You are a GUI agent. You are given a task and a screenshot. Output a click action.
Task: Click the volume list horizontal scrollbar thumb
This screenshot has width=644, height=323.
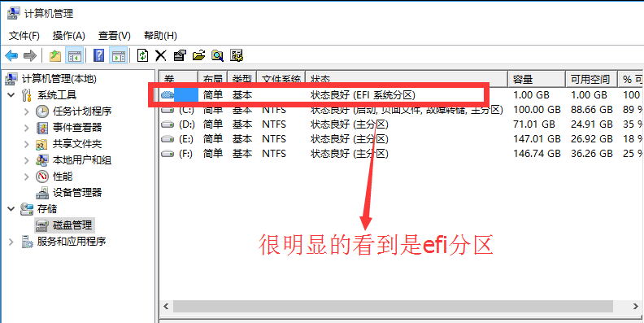393,306
